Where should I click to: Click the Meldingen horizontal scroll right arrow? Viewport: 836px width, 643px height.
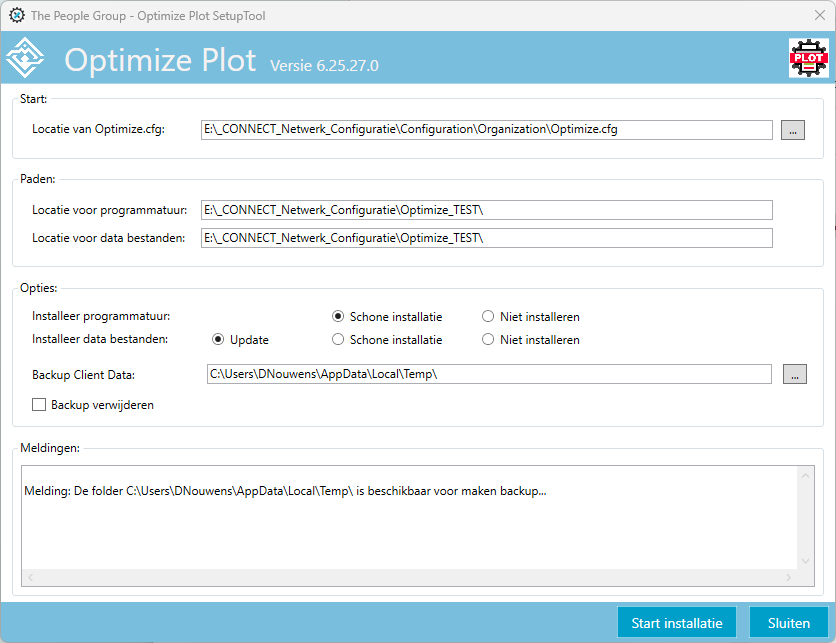coord(789,577)
